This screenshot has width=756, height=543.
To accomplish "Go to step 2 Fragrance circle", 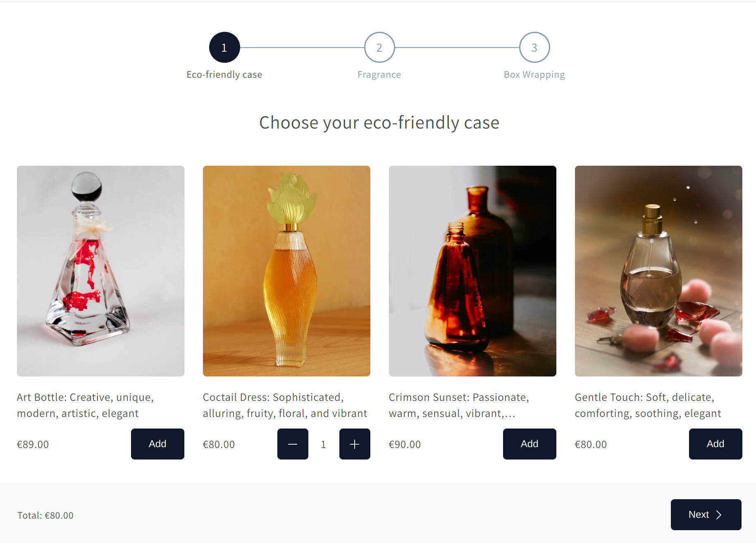I will 379,48.
